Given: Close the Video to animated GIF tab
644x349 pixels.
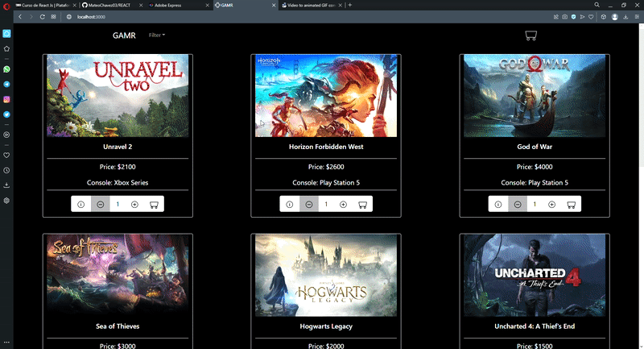Looking at the screenshot, I should [340, 6].
